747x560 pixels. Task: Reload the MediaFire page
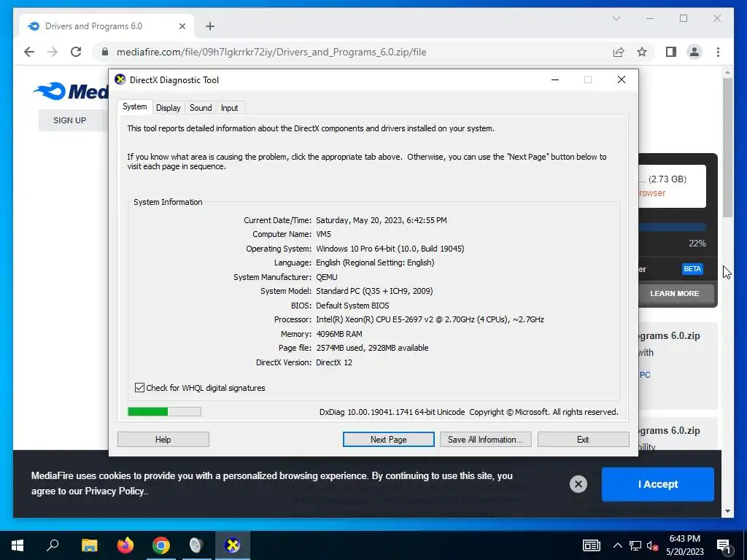pyautogui.click(x=76, y=52)
